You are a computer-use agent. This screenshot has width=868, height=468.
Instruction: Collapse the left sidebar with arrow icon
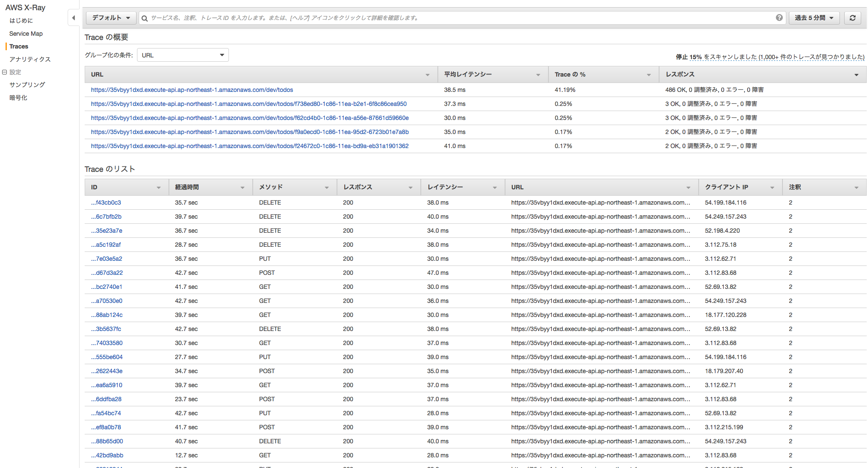tap(74, 18)
